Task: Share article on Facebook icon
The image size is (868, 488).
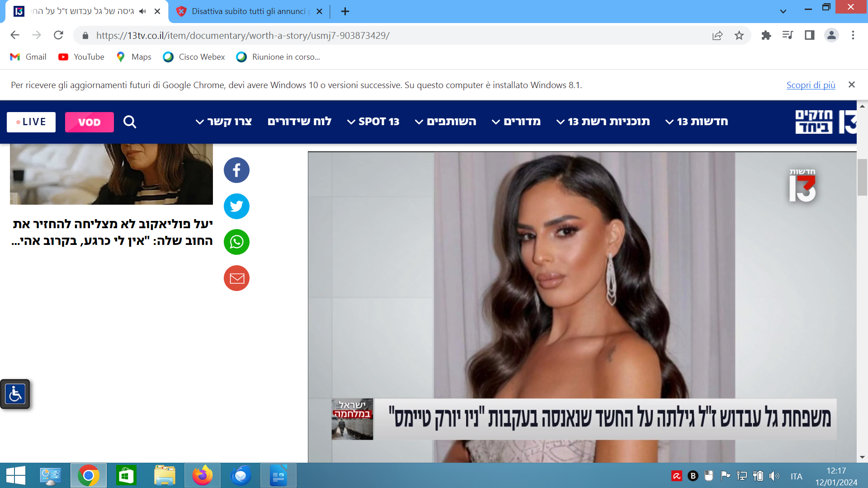Action: 236,170
